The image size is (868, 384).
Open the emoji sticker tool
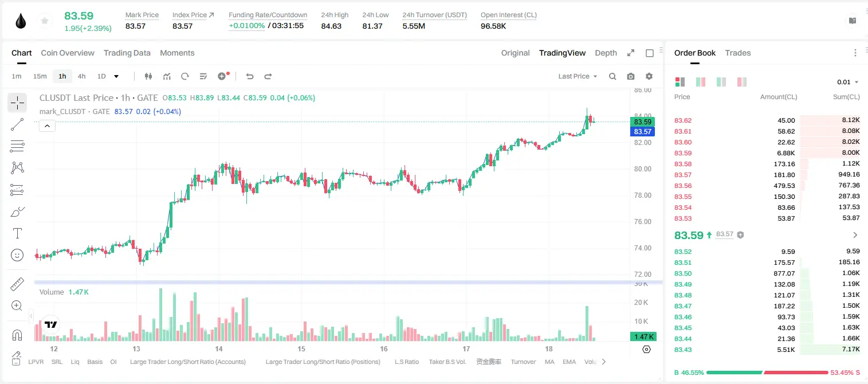(x=17, y=255)
